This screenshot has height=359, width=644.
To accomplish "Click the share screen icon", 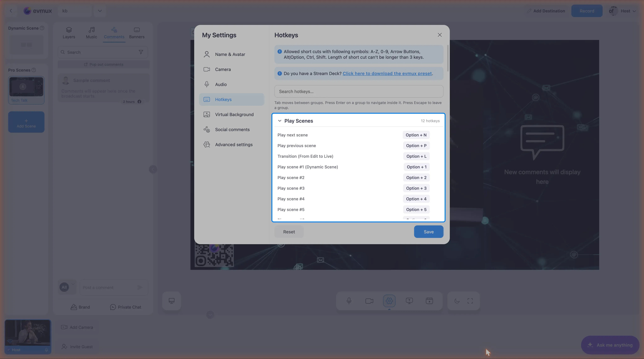I will (x=409, y=301).
